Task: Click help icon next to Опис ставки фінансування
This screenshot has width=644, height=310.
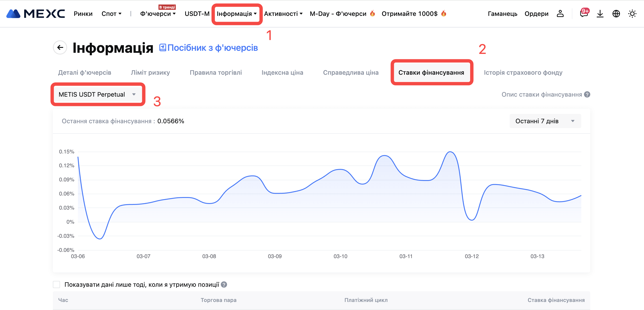Action: 587,95
